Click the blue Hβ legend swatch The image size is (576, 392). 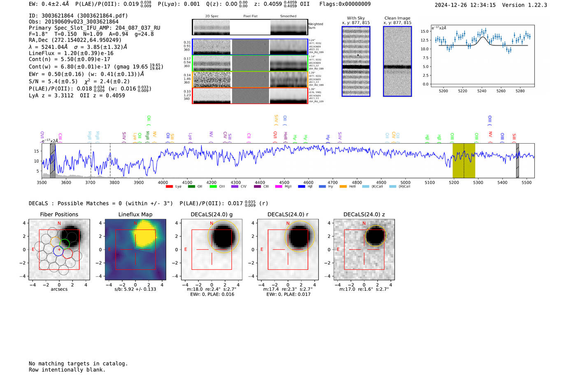coord(302,187)
